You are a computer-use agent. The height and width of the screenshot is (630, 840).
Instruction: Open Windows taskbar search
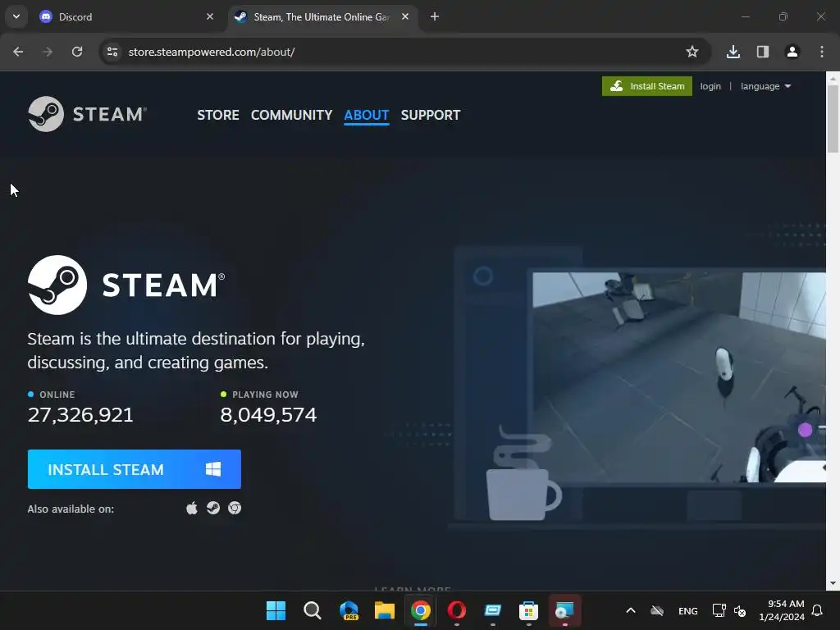tap(313, 610)
